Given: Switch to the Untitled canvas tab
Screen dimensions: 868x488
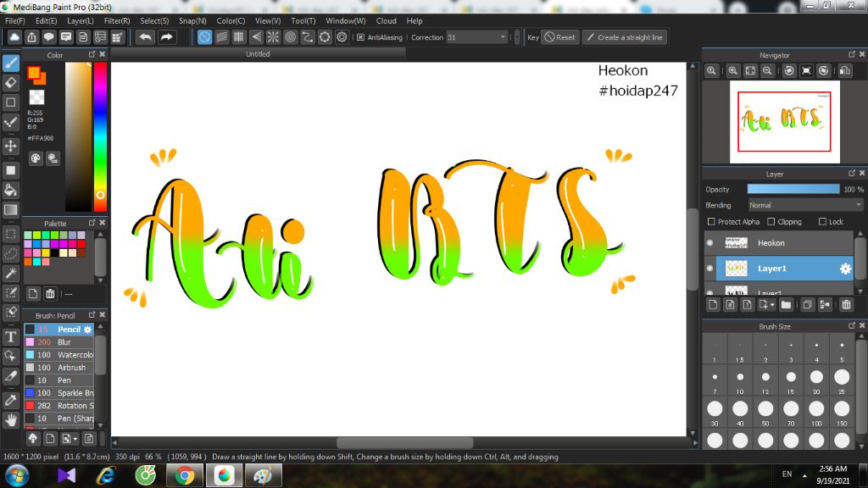Looking at the screenshot, I should pos(258,54).
